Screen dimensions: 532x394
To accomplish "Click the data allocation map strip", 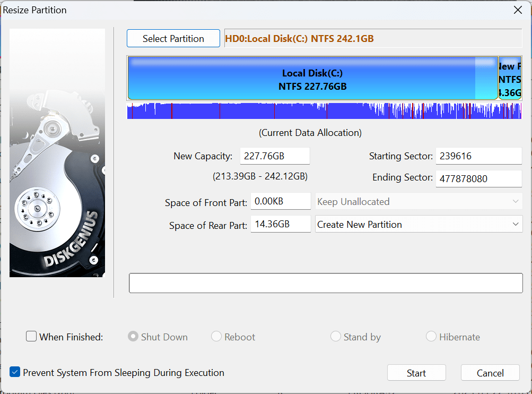I will click(x=324, y=111).
